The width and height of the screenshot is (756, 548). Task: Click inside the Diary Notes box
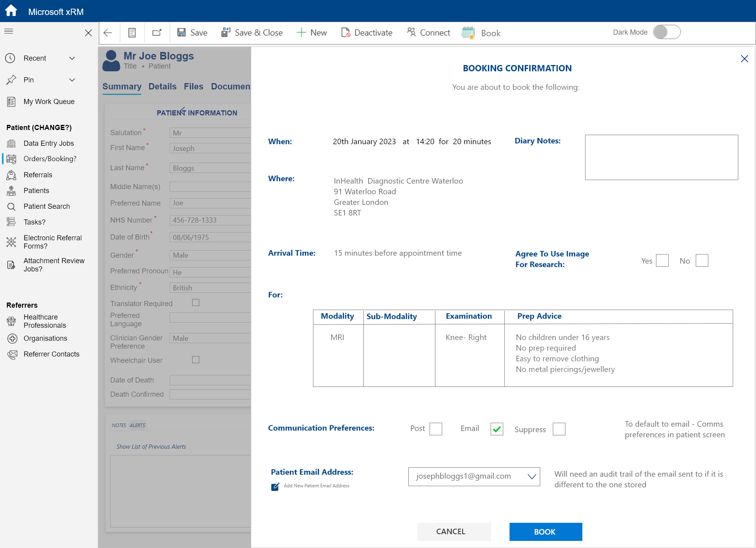[661, 157]
